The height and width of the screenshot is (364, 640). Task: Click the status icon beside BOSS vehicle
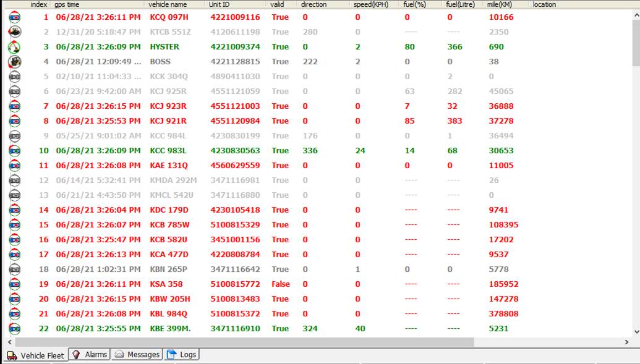pyautogui.click(x=14, y=62)
